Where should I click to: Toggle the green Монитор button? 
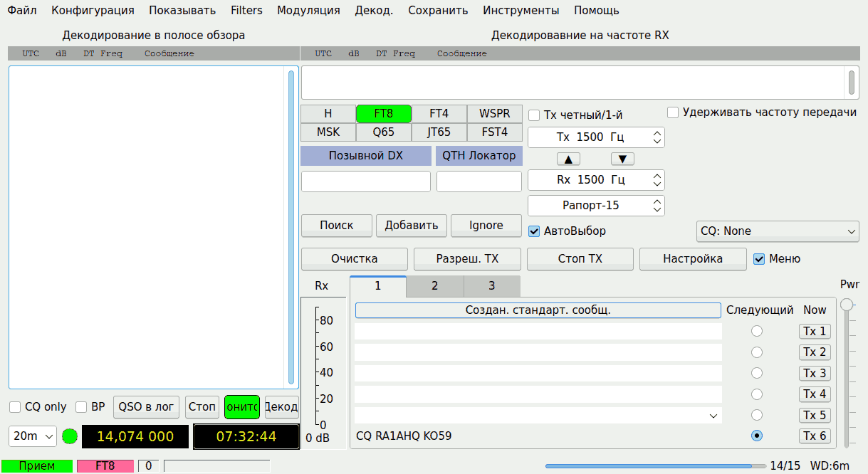pos(242,407)
